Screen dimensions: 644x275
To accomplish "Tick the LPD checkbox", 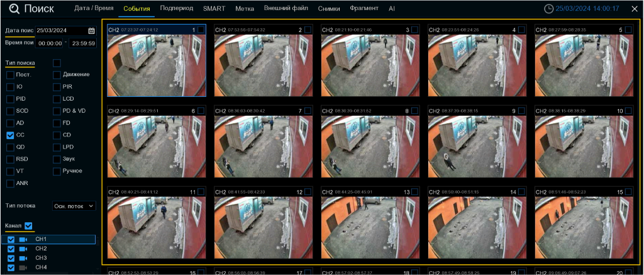I will (57, 147).
